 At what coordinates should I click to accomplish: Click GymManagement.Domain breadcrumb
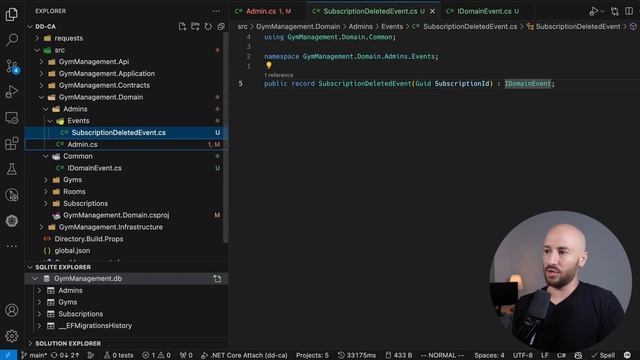298,27
